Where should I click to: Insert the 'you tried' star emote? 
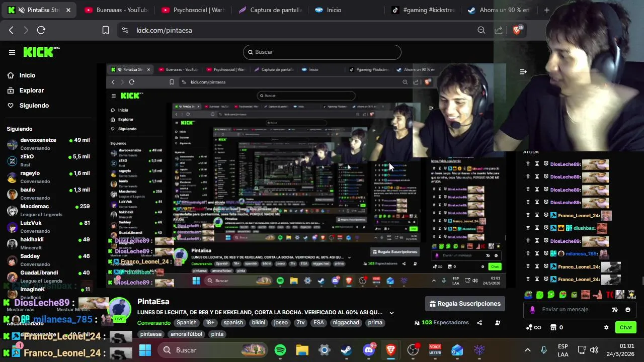(631, 295)
